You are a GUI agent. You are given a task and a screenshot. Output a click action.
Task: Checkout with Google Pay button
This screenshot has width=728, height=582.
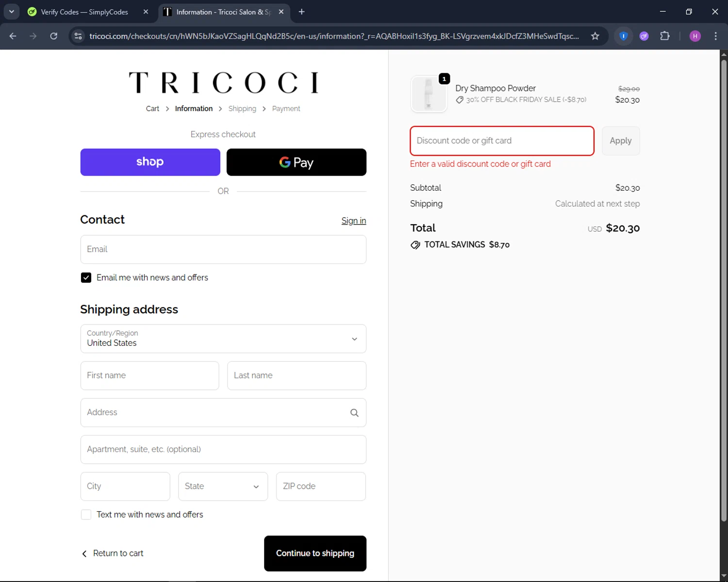[x=297, y=162]
